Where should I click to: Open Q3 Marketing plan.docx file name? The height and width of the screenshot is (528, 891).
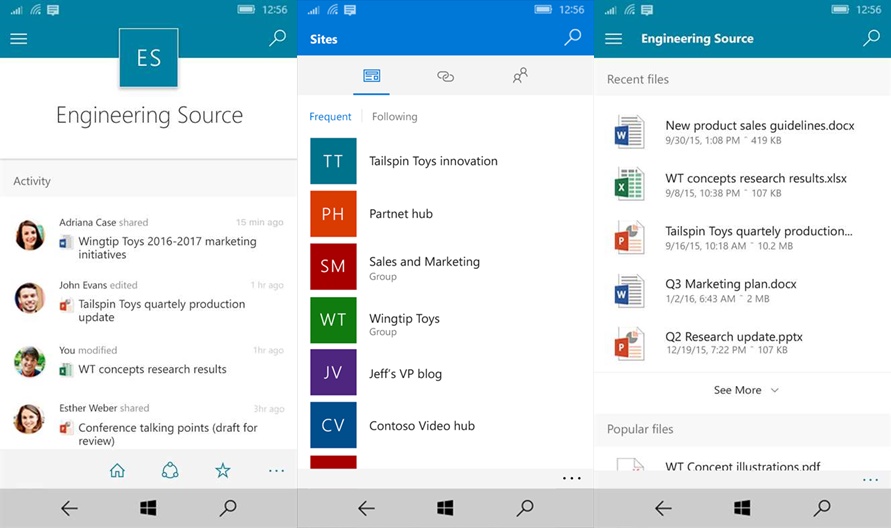click(x=731, y=284)
